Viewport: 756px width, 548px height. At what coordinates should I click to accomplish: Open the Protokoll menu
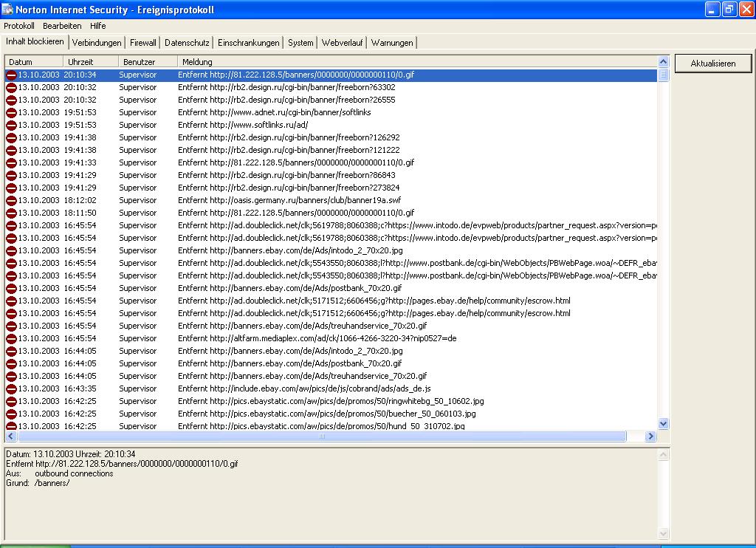tap(18, 26)
